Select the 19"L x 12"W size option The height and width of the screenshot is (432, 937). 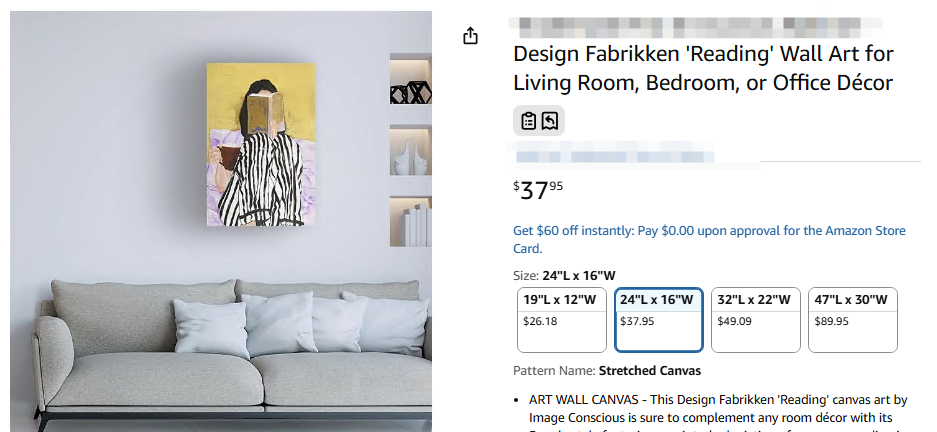click(561, 320)
